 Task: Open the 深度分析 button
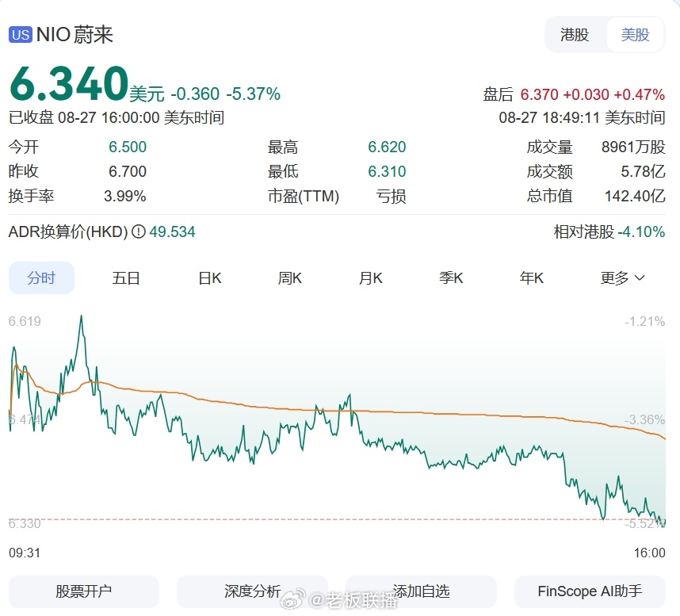252,591
